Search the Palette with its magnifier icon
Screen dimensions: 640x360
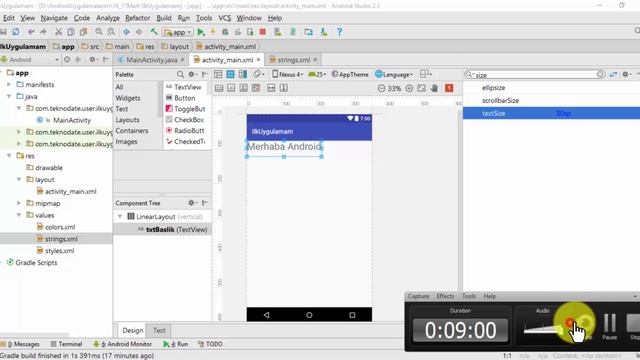click(180, 74)
